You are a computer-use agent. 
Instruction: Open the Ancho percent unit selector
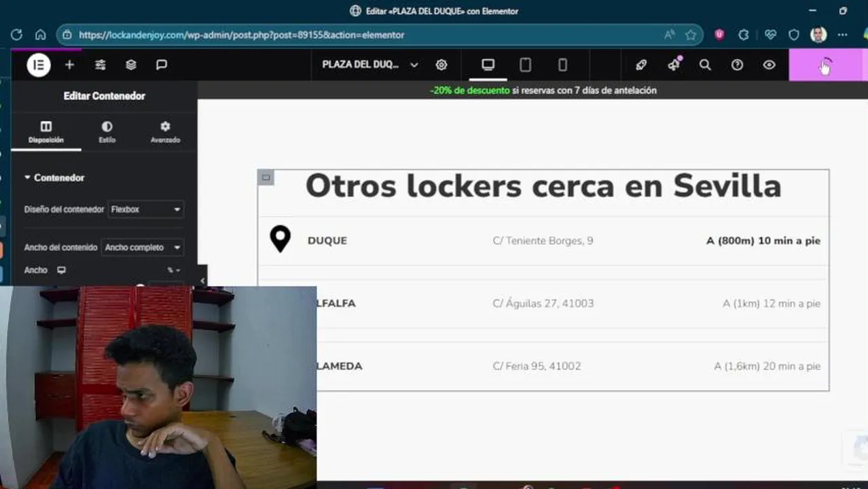tap(174, 270)
